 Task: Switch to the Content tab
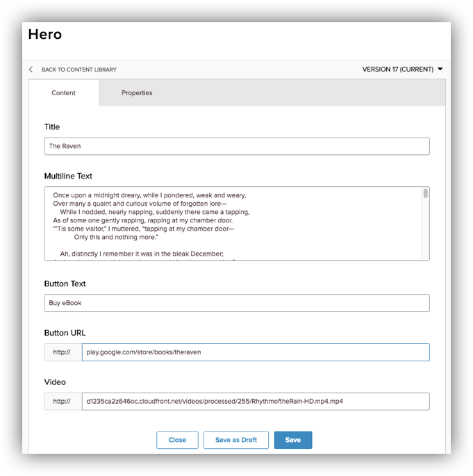point(64,93)
